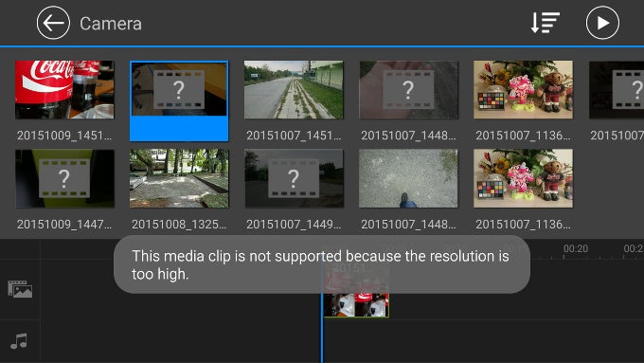Play the project preview

[602, 23]
